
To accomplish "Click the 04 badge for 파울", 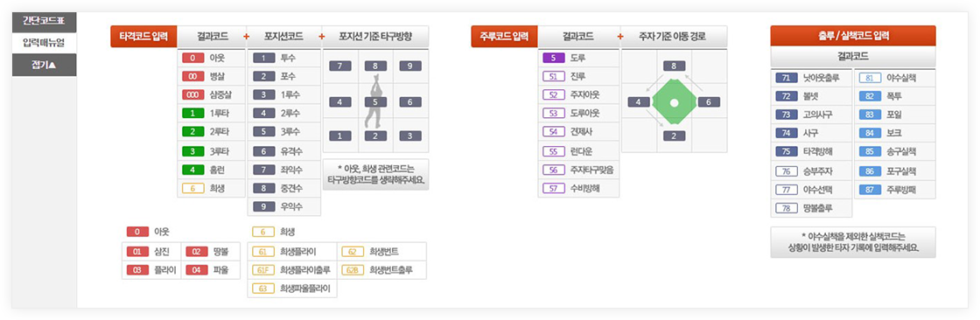I will click(196, 270).
